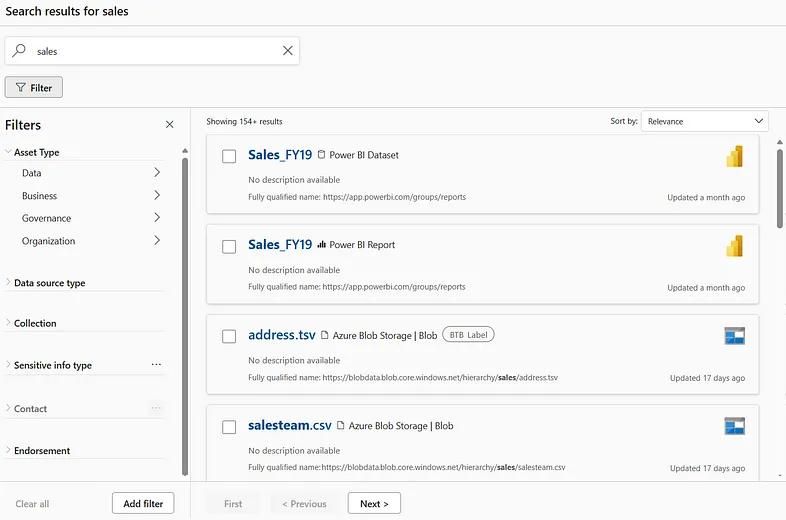Screen dimensions: 786x520
Task: Open the Sales_FY19 Power BI Dataset link
Action: coord(280,155)
